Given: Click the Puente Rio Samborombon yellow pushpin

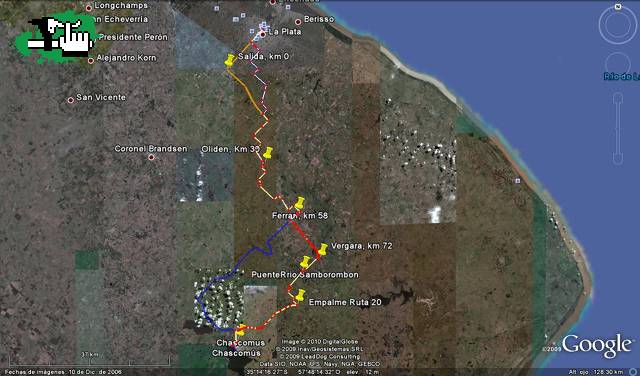Looking at the screenshot, I should coord(305,263).
